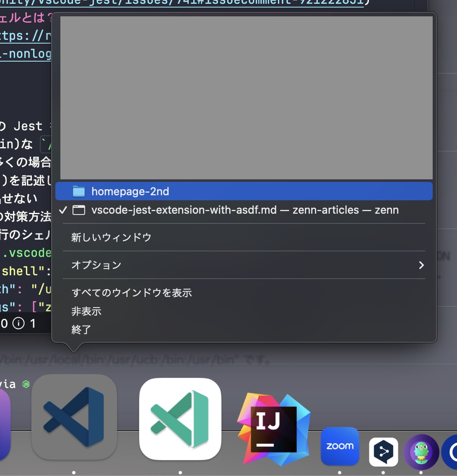This screenshot has width=457, height=476.
Task: Click the green Node.js icon in terminal prompt
Action: tap(26, 384)
